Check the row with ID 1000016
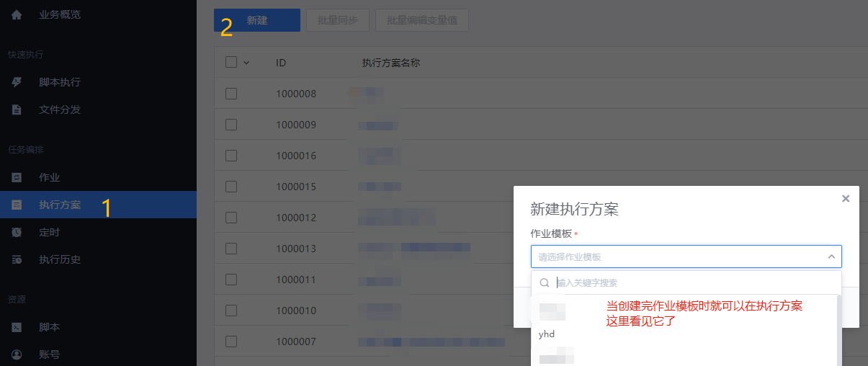 point(231,155)
